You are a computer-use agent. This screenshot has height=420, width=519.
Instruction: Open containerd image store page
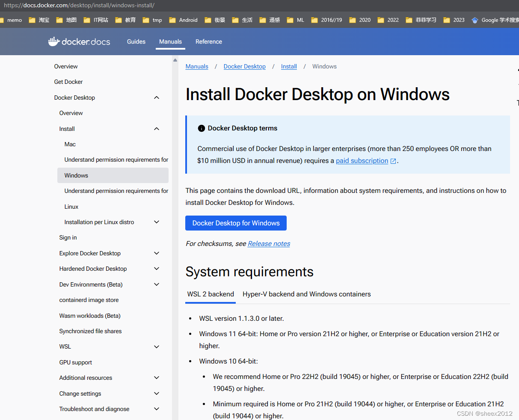coord(89,300)
